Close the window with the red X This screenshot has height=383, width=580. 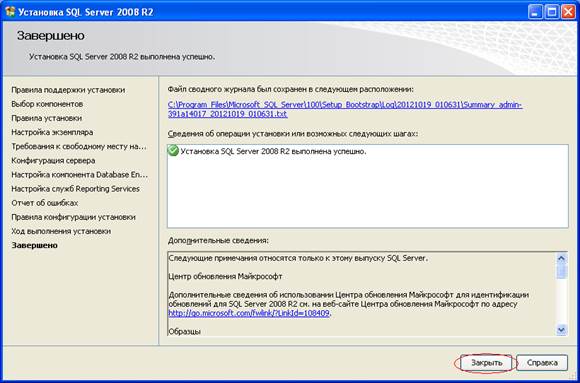569,12
